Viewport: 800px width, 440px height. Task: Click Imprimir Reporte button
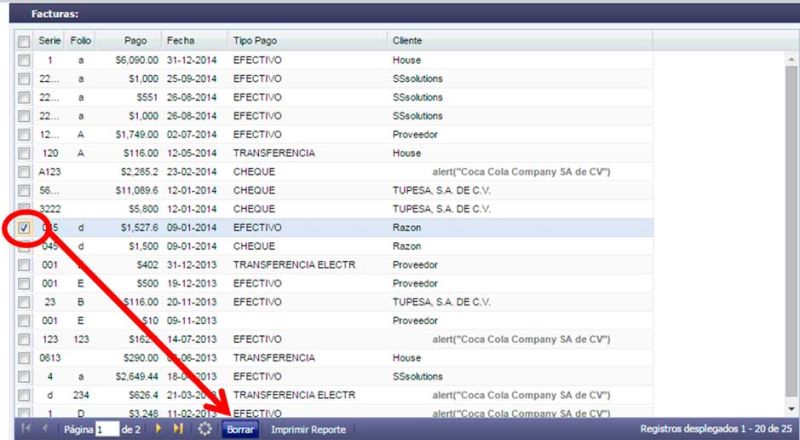[x=309, y=429]
